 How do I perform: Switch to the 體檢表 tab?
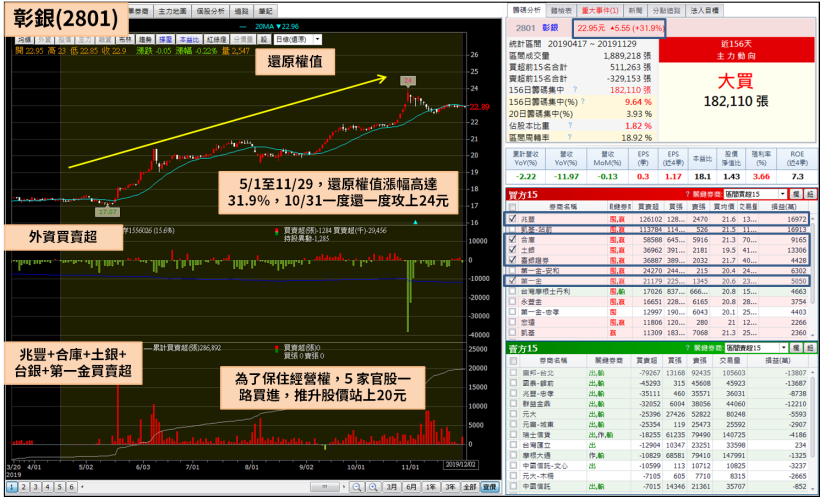tap(561, 10)
